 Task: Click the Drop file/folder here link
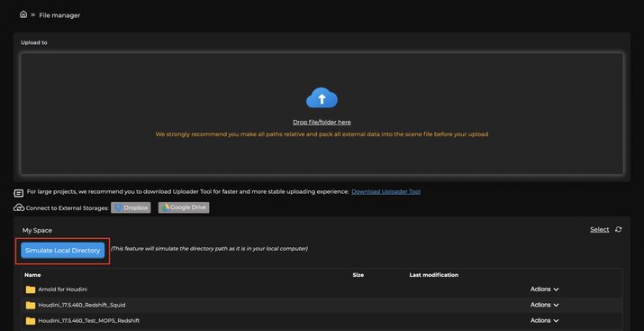coord(322,122)
